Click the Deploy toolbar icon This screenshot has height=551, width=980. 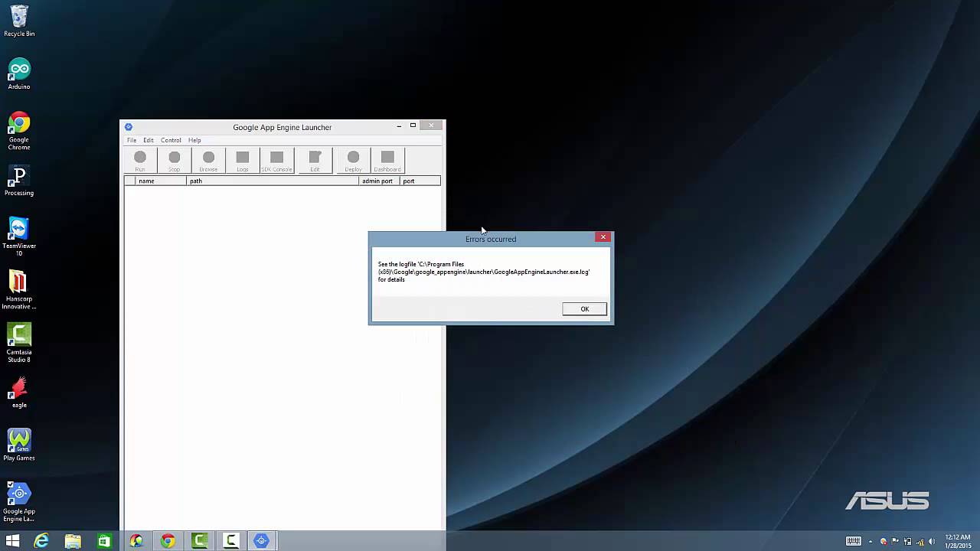coord(353,161)
